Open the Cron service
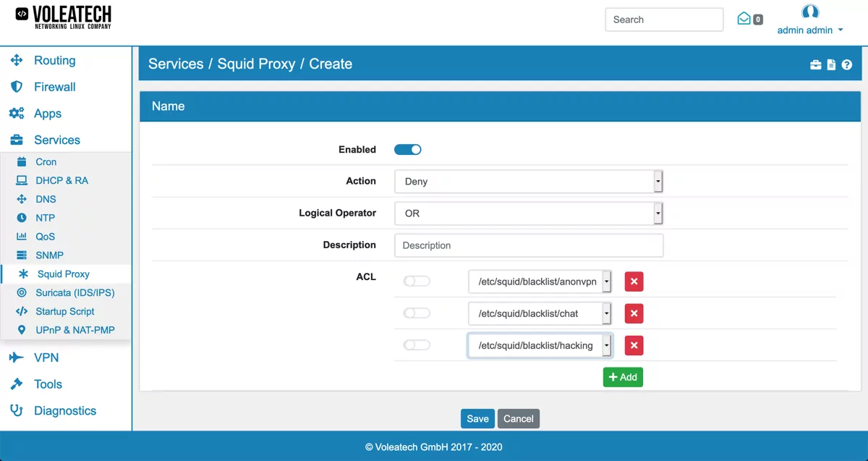Image resolution: width=868 pixels, height=461 pixels. 45,161
